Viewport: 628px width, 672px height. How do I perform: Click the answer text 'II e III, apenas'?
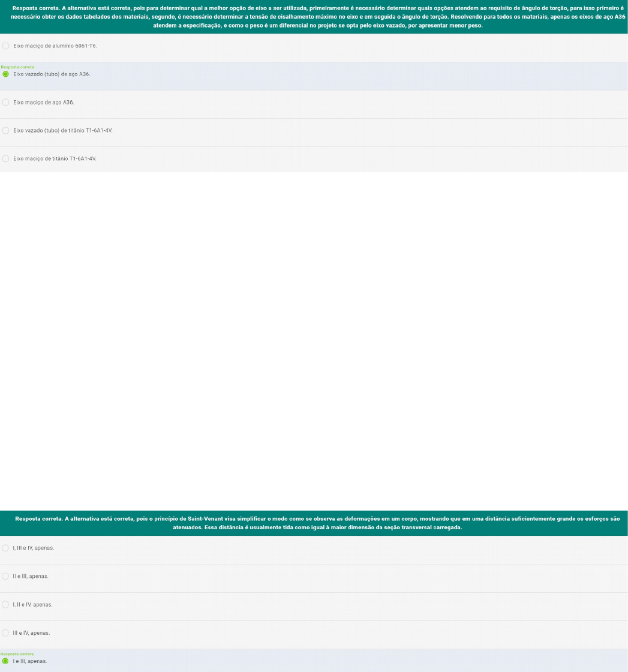(31, 576)
